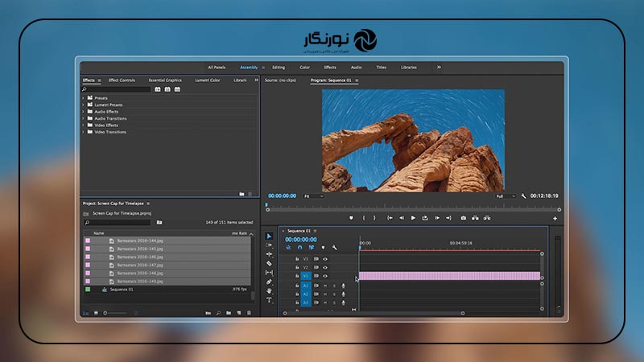Open the Effect Controls tab
The height and width of the screenshot is (362, 644).
(122, 80)
